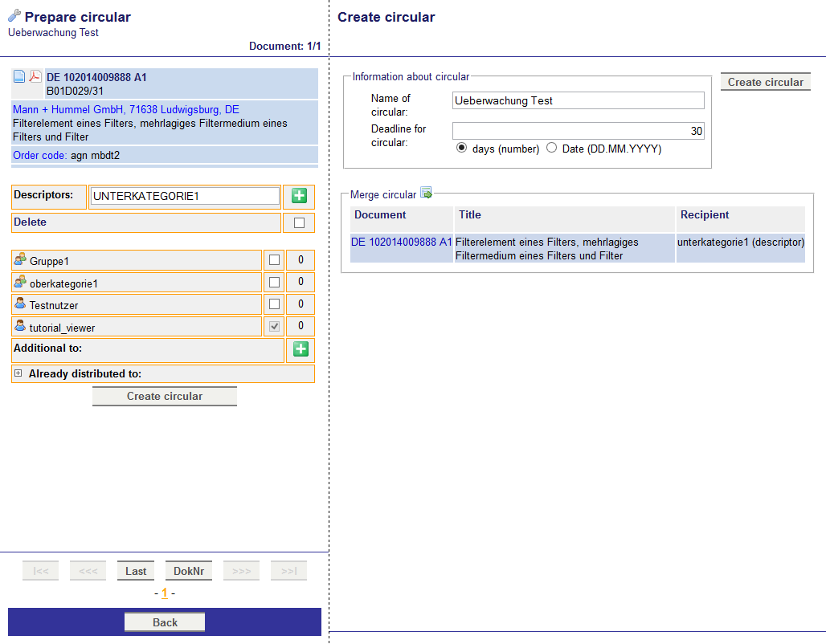Click the Gruppe1 count value 0
The width and height of the screenshot is (826, 644).
coord(301,259)
